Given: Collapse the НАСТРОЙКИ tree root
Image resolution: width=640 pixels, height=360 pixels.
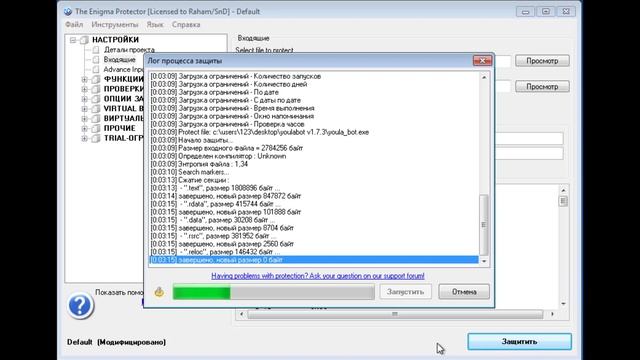Looking at the screenshot, I should click(x=73, y=40).
